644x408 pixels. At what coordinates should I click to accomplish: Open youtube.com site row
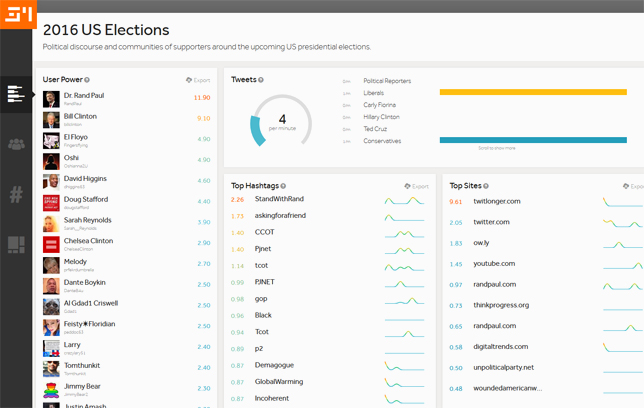[545, 264]
